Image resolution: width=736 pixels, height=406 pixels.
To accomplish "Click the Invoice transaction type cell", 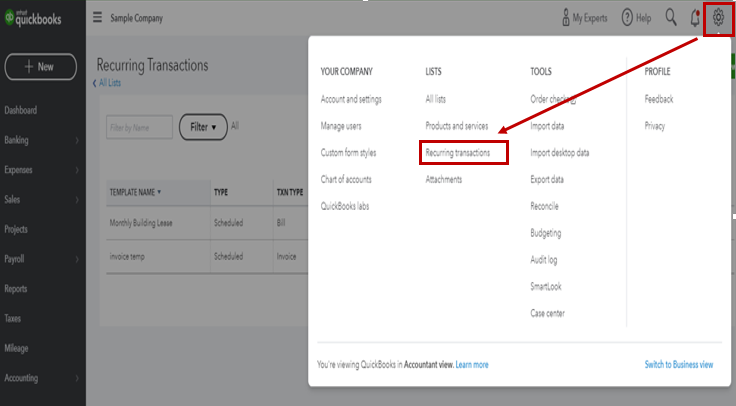I will coord(286,257).
